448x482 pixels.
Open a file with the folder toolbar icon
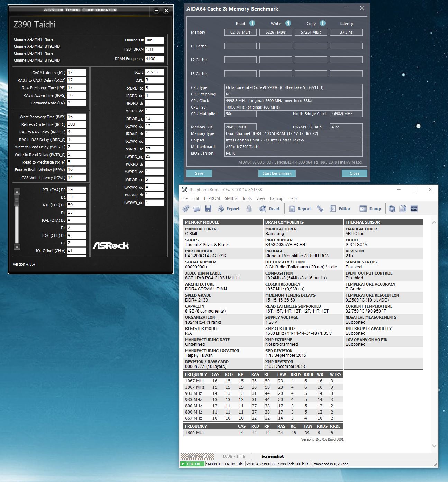[197, 208]
